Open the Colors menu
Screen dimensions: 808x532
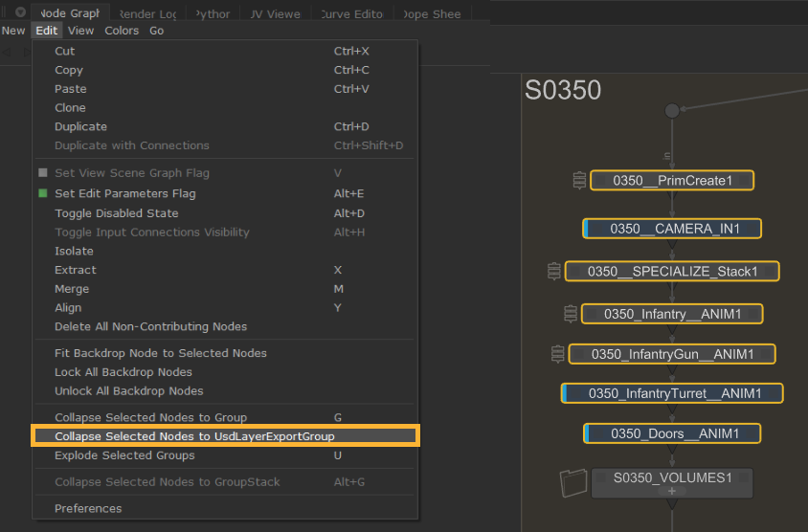coord(122,31)
